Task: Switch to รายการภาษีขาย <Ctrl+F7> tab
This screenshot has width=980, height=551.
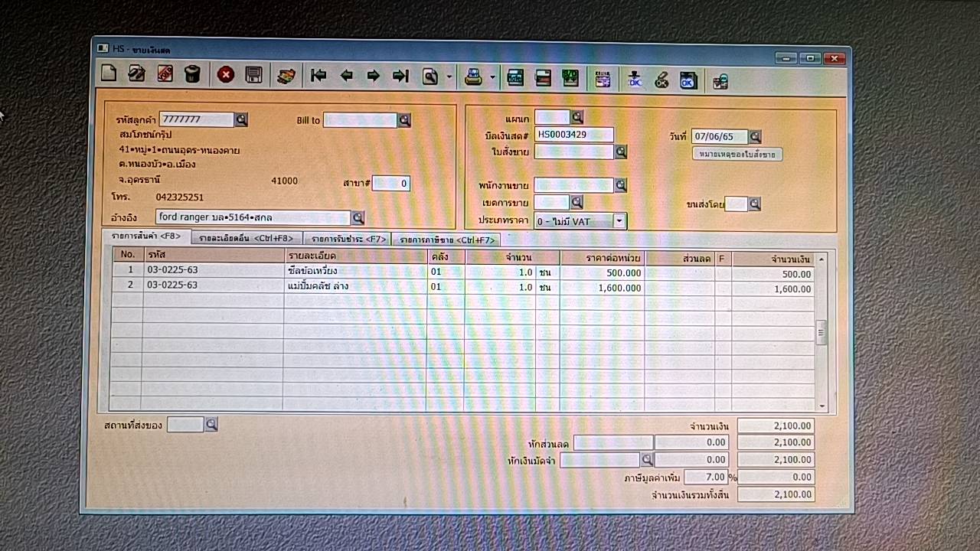Action: click(x=446, y=240)
